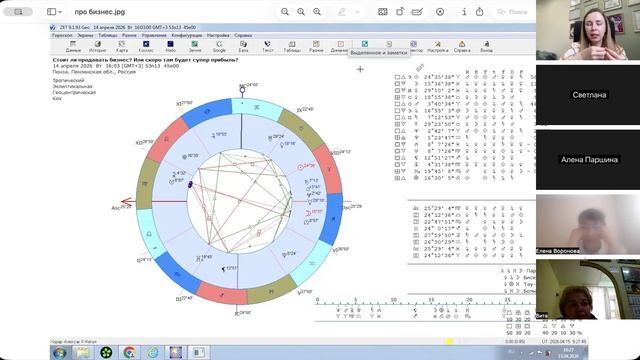Click the Asc row in the houses table

(469, 208)
